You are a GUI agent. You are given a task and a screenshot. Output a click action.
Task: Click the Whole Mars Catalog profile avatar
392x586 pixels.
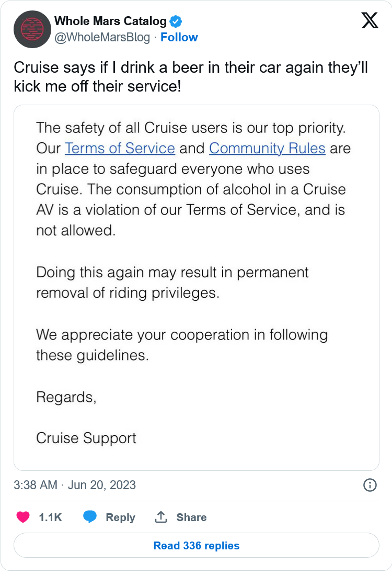point(32,29)
